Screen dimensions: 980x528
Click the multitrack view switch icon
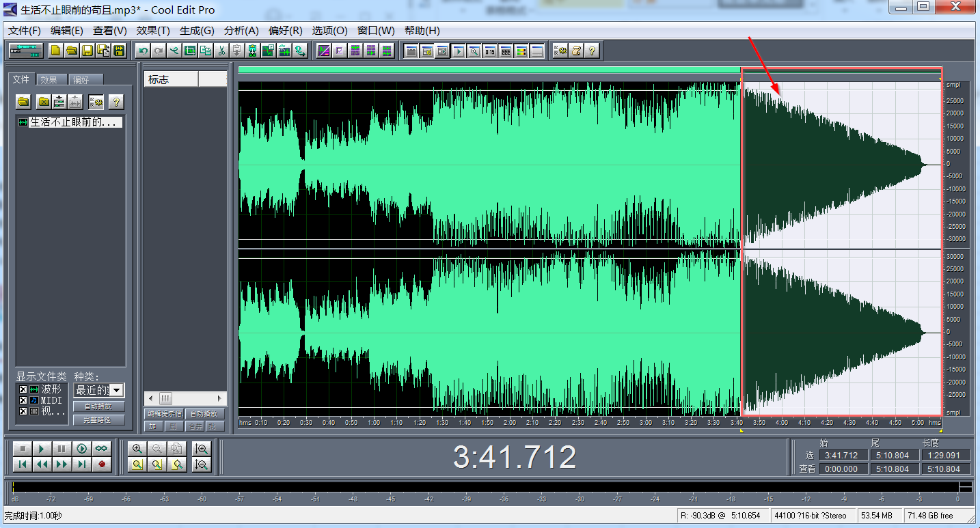25,51
